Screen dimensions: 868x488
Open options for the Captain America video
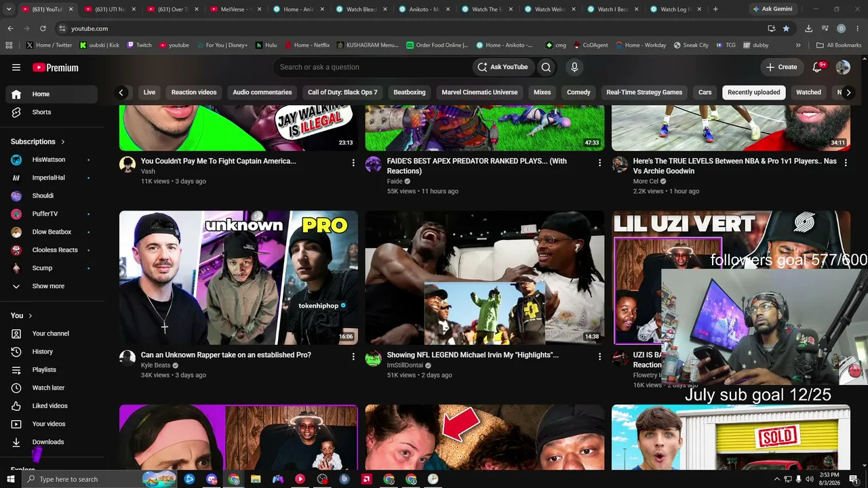click(x=353, y=163)
